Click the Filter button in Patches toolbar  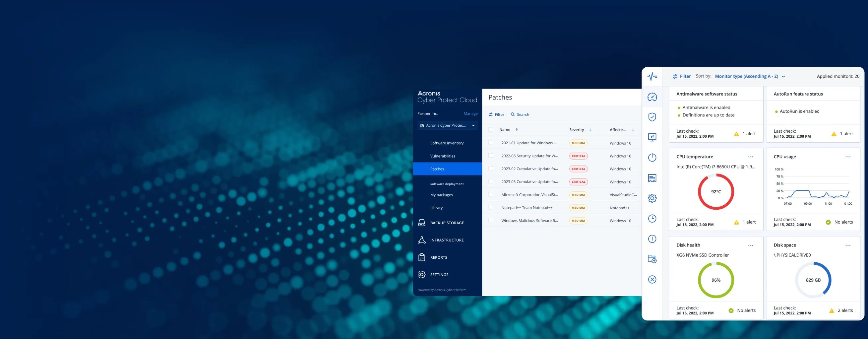[x=496, y=114]
